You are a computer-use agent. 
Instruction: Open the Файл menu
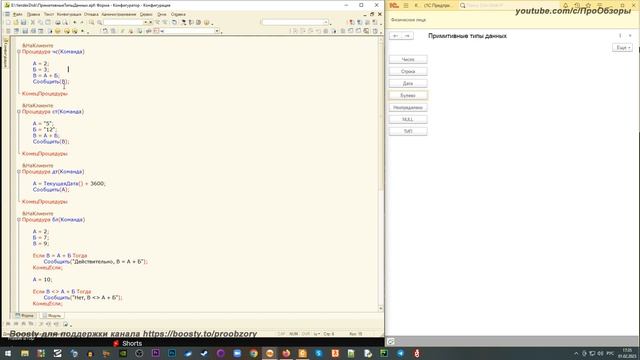tap(18, 14)
